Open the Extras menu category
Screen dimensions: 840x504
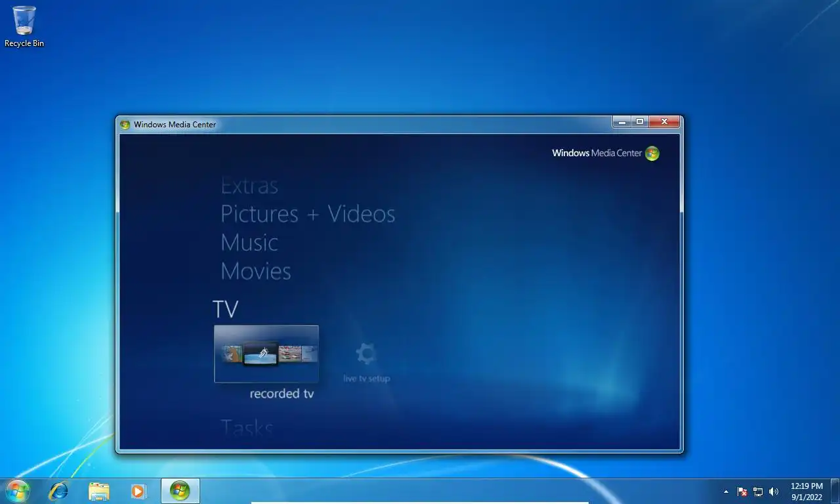(249, 186)
